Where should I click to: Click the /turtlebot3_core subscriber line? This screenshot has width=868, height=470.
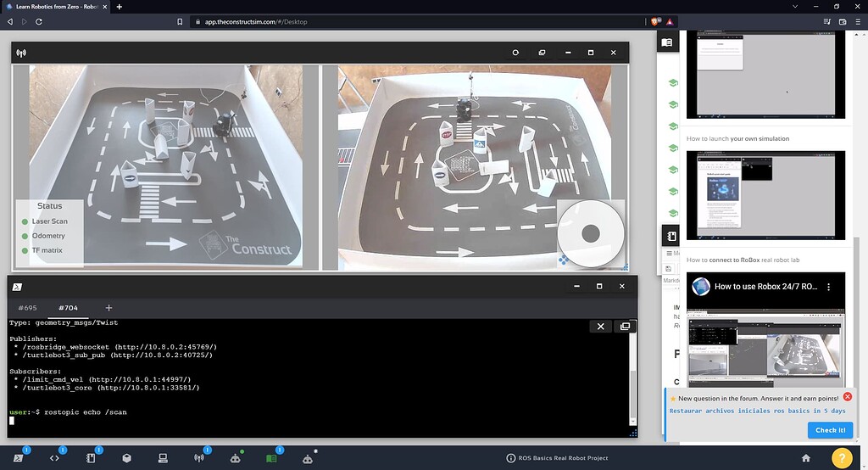coord(107,388)
